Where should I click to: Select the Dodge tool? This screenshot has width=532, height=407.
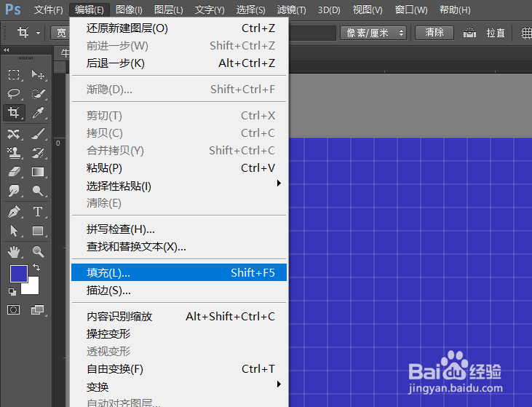coord(38,191)
